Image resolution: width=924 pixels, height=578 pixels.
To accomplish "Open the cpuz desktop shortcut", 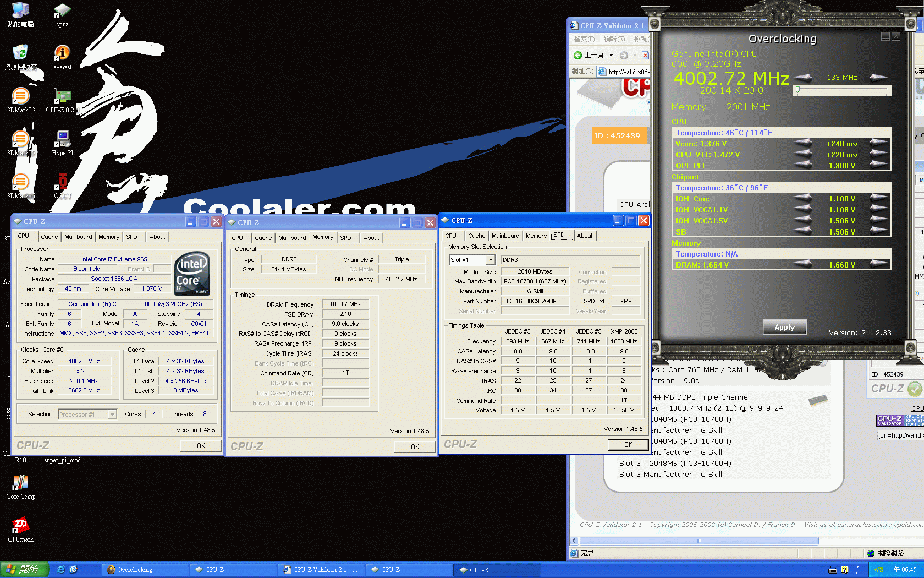I will click(x=62, y=15).
